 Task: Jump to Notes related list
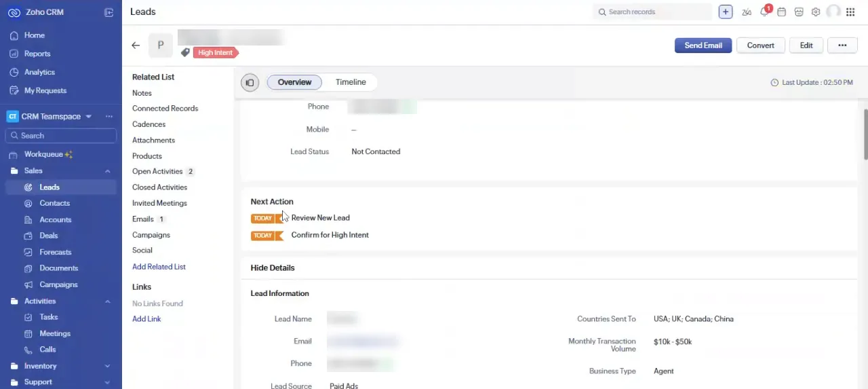point(142,93)
